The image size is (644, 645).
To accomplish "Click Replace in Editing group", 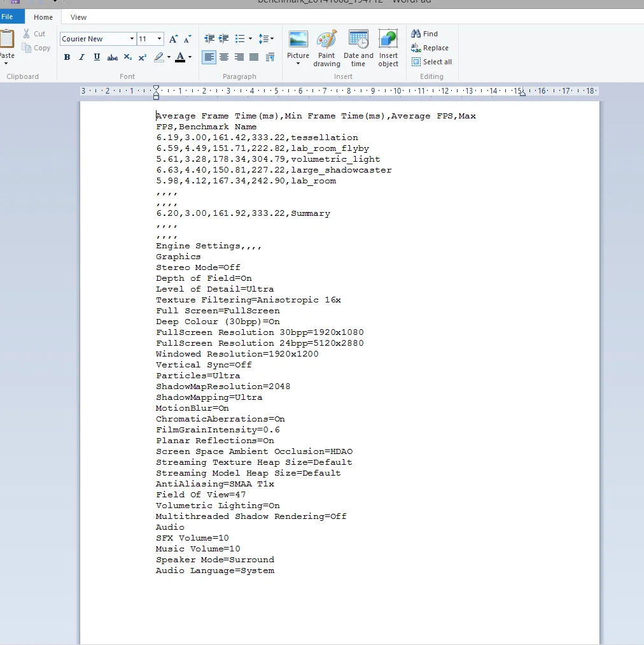I will pyautogui.click(x=430, y=48).
